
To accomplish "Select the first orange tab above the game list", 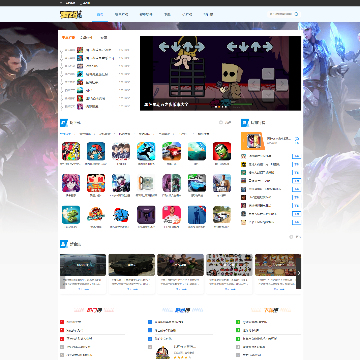I will pos(68,38).
